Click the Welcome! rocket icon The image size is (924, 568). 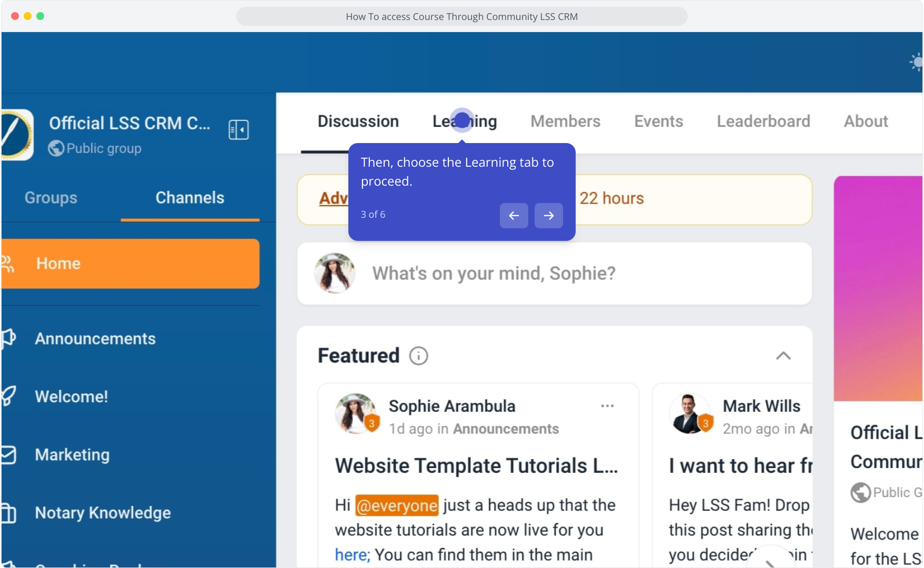point(9,396)
